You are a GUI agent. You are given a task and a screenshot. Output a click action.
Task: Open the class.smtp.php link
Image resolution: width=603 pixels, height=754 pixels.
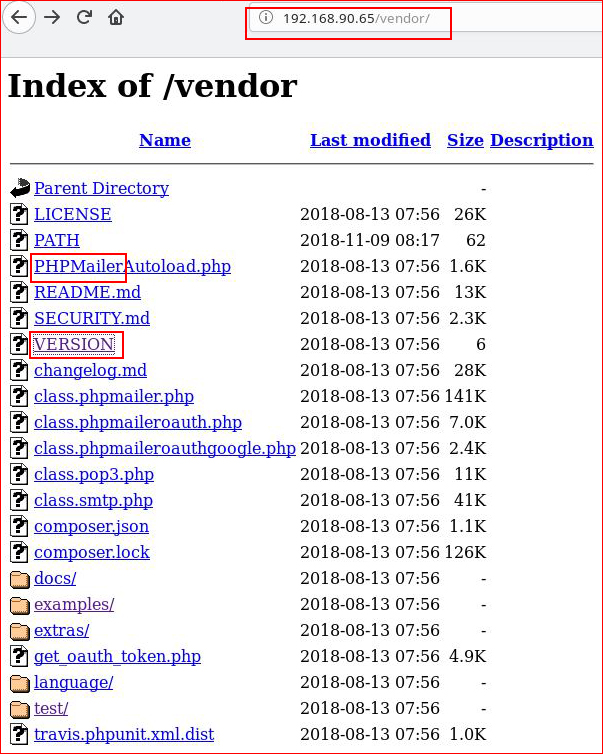93,500
